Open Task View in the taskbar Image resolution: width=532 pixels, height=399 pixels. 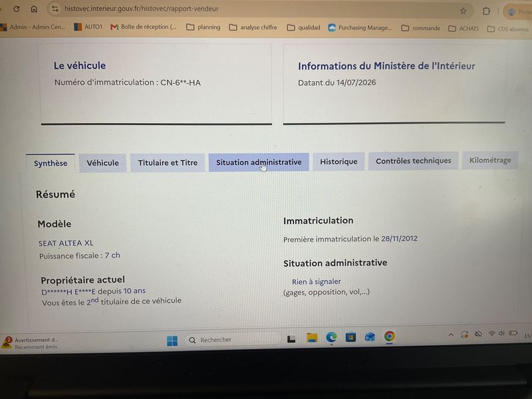click(x=291, y=338)
